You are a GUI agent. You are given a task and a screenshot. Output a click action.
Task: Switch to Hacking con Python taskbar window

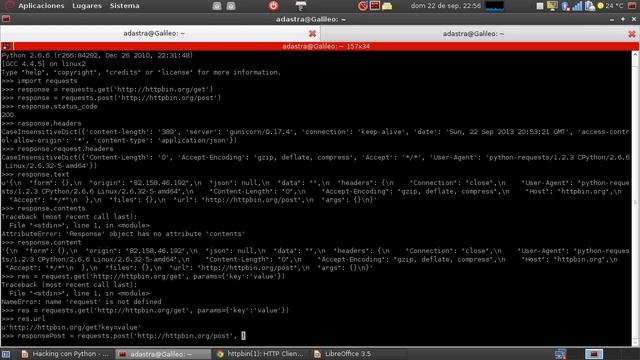pyautogui.click(x=66, y=354)
